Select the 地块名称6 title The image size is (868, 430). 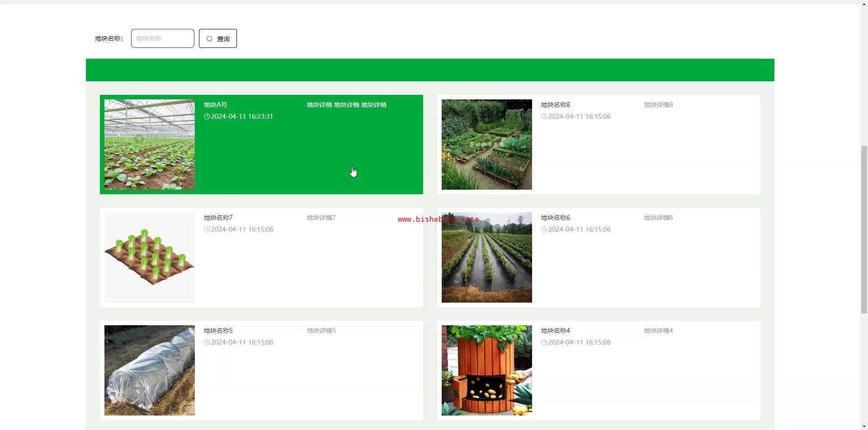coord(556,218)
